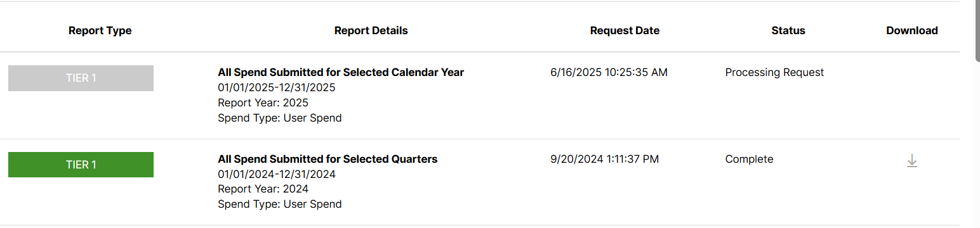The image size is (980, 228).
Task: Click the 'Report Year: 2025' text
Action: (263, 103)
